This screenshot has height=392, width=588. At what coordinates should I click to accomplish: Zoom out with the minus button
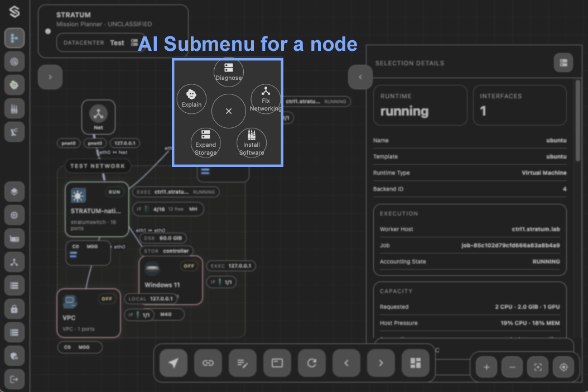click(x=512, y=367)
